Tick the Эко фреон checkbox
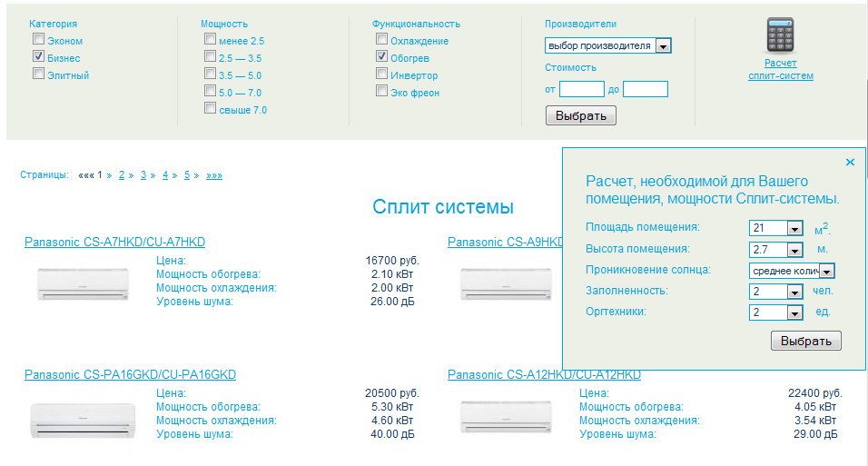Viewport: 868px width, 466px height. 381,90
